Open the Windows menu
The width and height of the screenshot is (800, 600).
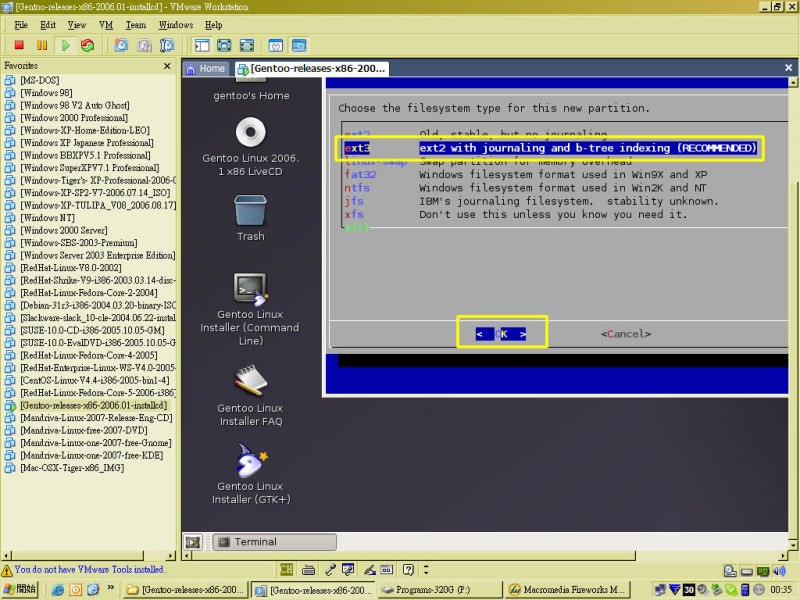click(x=176, y=25)
